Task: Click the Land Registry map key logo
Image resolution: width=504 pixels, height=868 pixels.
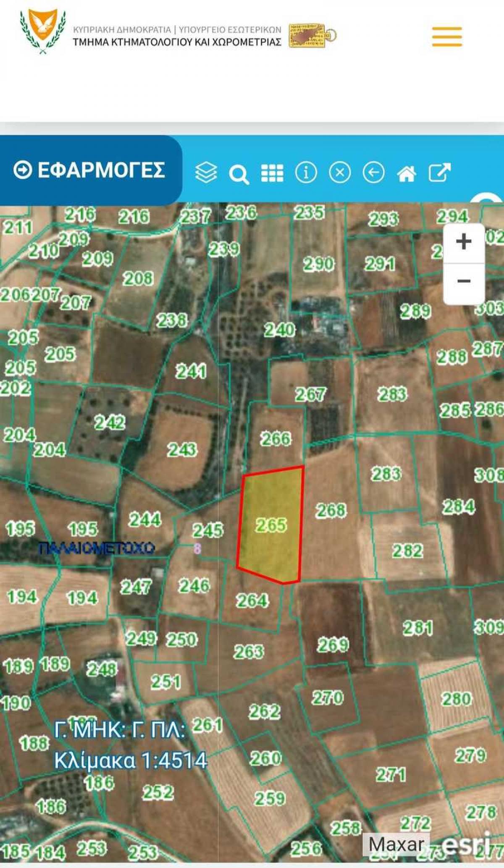Action: click(x=312, y=35)
